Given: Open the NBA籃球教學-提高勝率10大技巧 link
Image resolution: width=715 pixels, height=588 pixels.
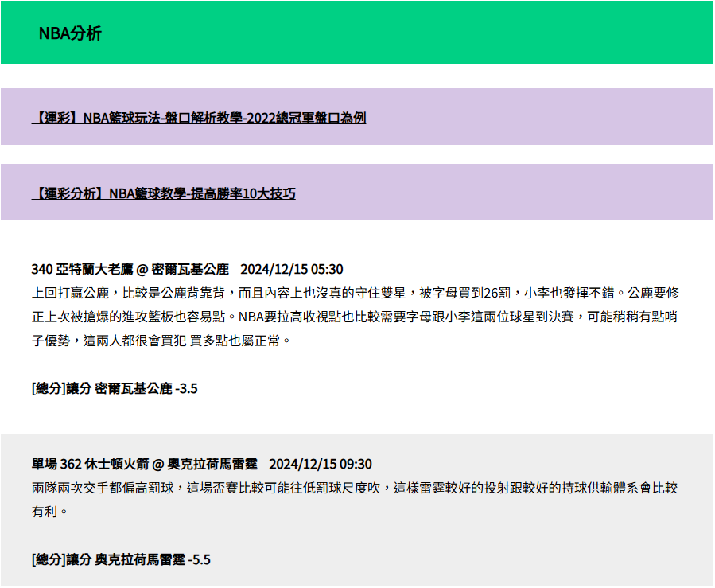Looking at the screenshot, I should point(163,193).
